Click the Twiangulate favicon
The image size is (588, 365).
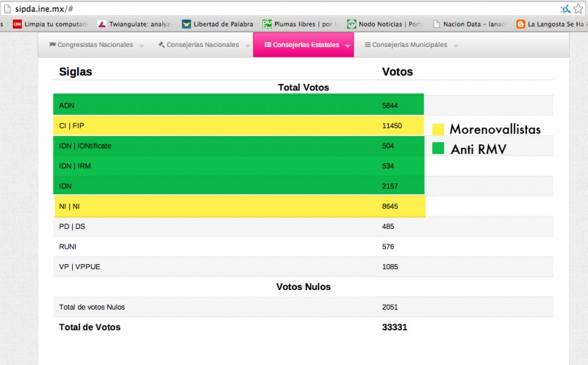[x=101, y=24]
